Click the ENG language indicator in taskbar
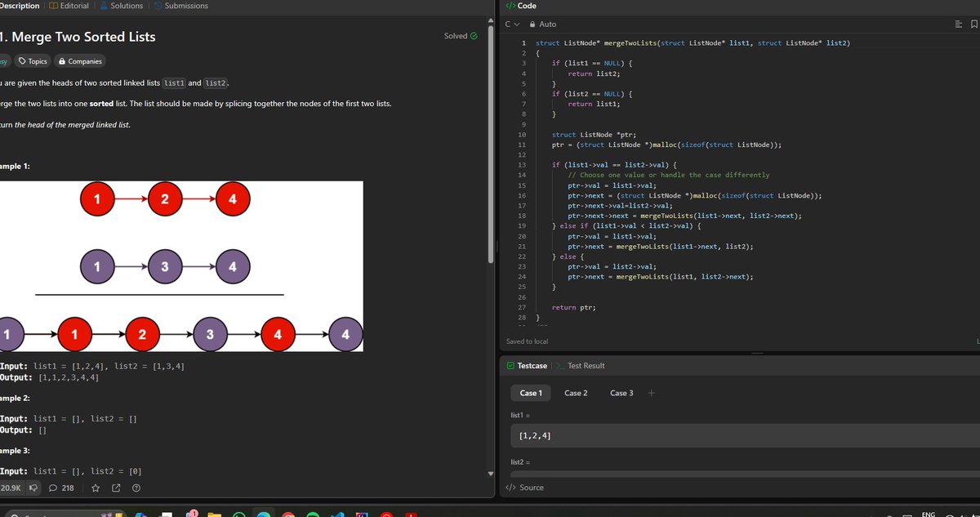980x517 pixels. point(929,515)
